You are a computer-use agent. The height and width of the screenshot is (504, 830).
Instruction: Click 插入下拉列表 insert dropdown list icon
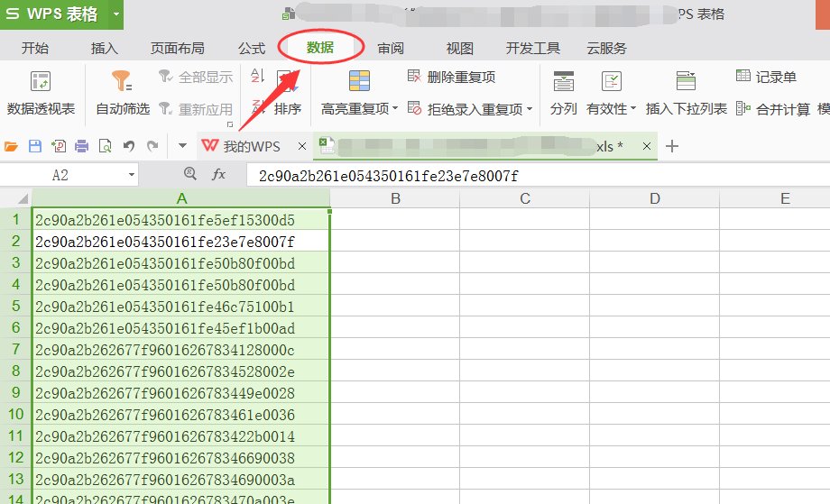coord(686,81)
